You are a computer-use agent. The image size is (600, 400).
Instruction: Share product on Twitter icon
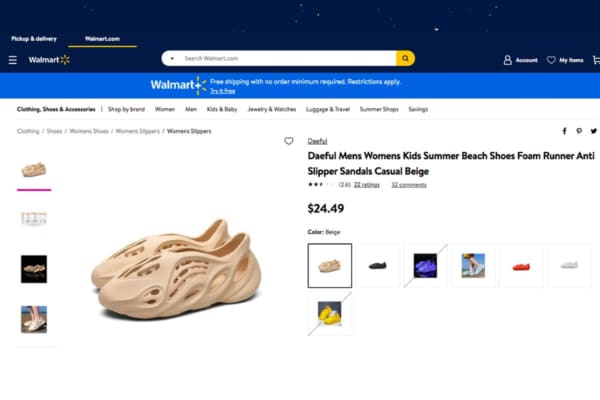593,131
